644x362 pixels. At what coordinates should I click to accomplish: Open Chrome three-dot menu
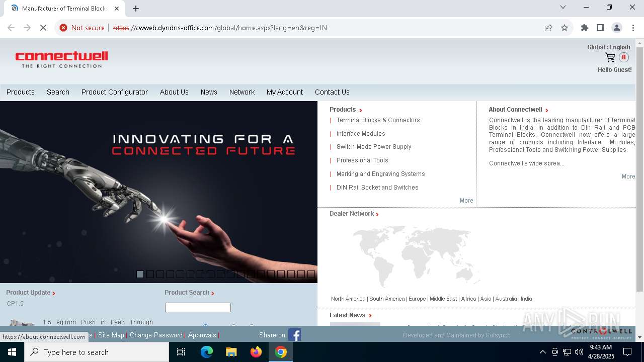click(x=633, y=28)
